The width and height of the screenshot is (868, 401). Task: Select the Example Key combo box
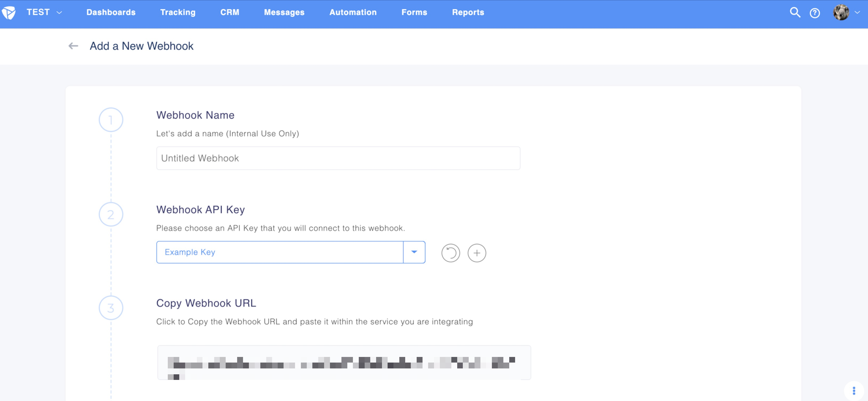click(x=290, y=252)
